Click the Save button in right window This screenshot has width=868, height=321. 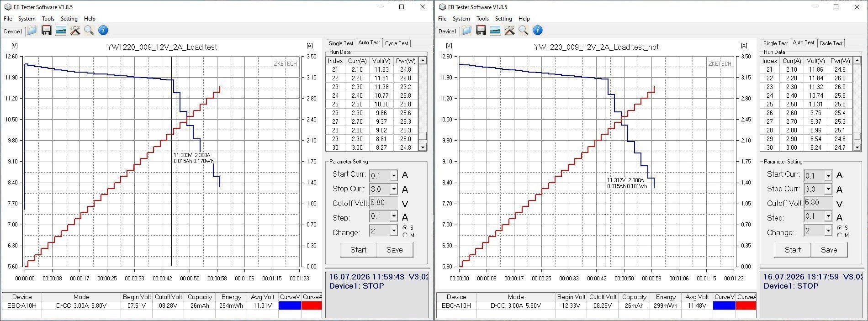pyautogui.click(x=829, y=250)
